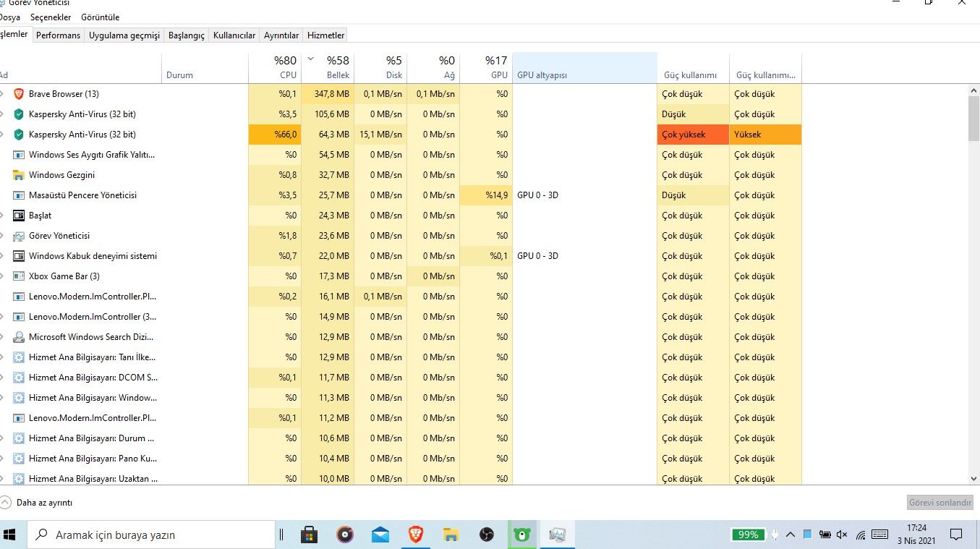Click the Masaüstü Pencere Yöneticisi process icon
The image size is (980, 549).
19,195
